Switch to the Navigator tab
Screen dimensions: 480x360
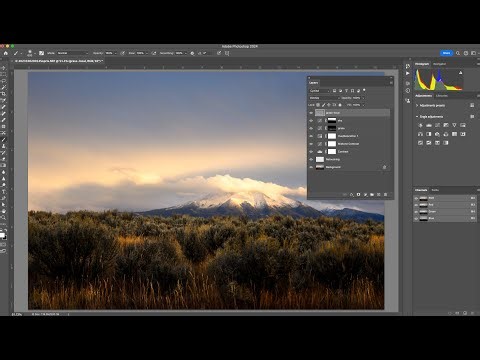click(439, 64)
